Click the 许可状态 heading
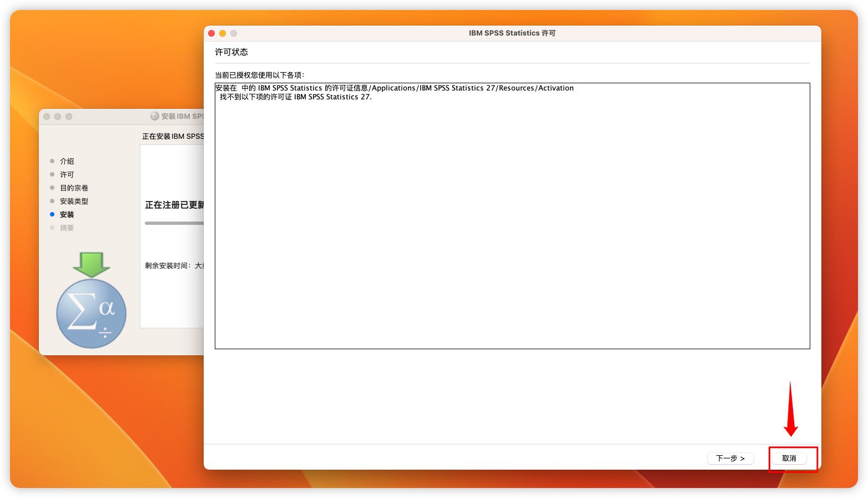 point(231,52)
